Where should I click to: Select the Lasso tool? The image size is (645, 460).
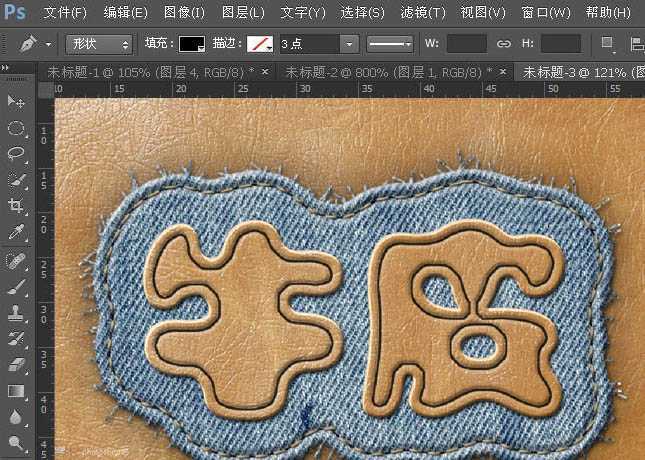pos(16,153)
